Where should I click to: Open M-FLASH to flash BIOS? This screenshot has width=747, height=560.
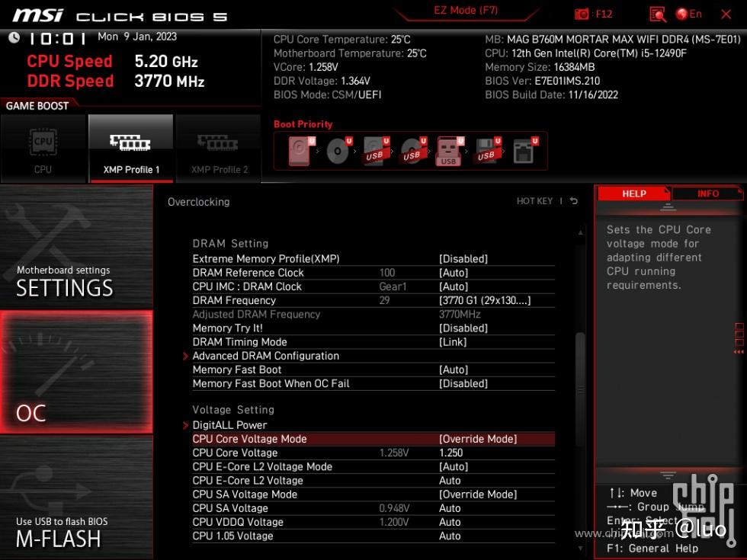pos(76,498)
